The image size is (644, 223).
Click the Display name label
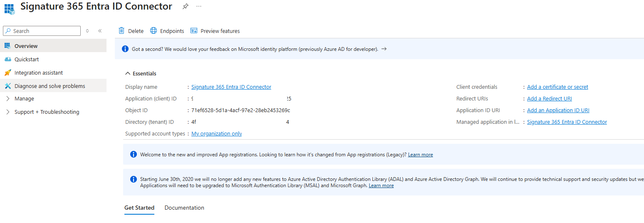(141, 87)
